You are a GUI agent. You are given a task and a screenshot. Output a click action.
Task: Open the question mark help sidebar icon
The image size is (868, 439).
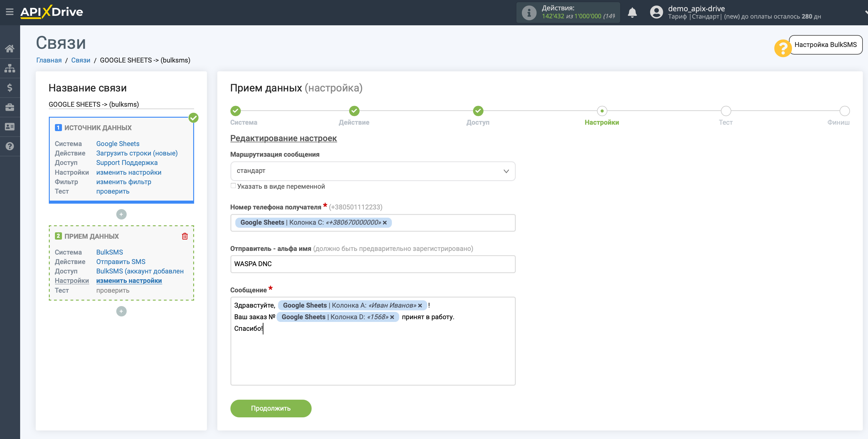click(x=10, y=146)
